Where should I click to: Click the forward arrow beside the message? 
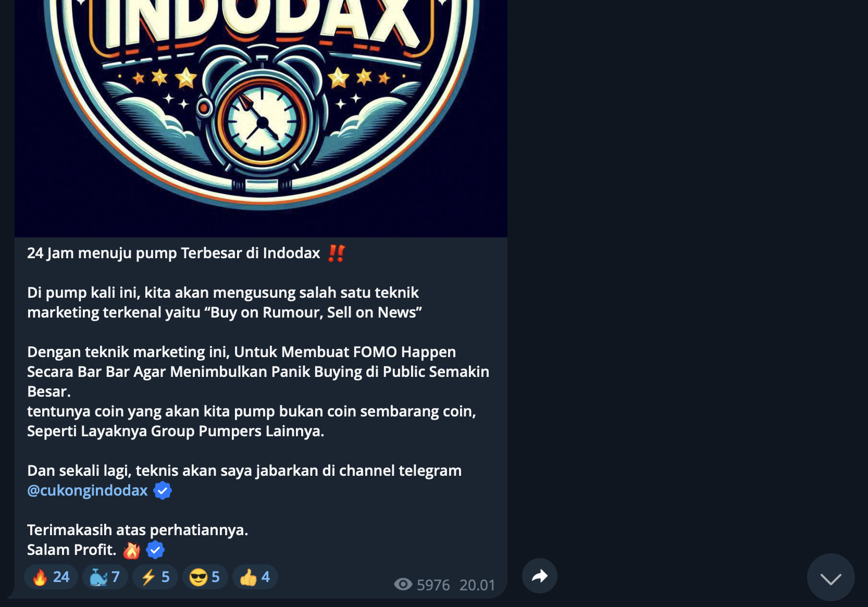[540, 576]
